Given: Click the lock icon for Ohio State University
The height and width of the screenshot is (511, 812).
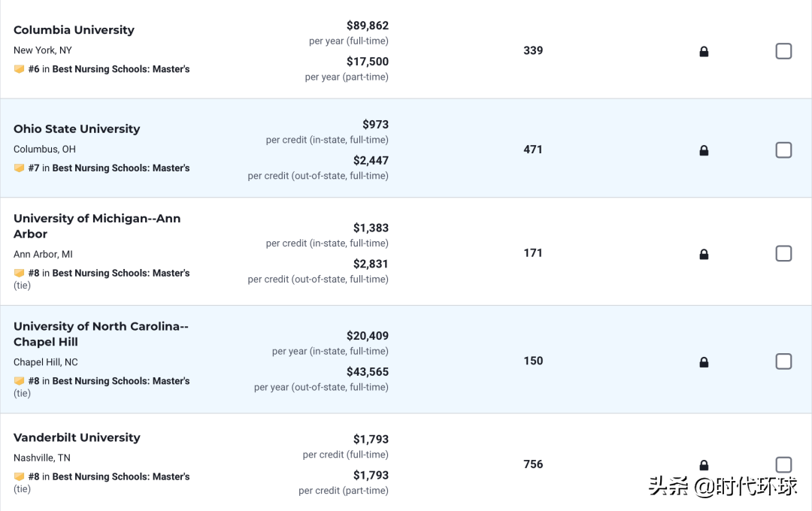Looking at the screenshot, I should click(x=704, y=150).
